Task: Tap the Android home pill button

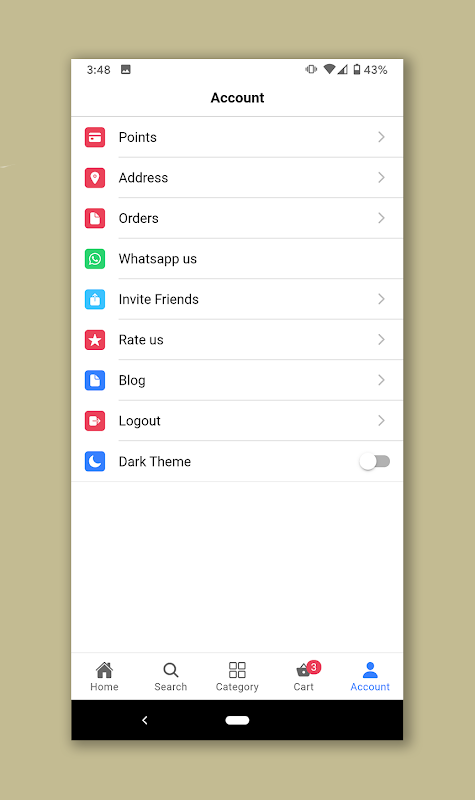Action: pyautogui.click(x=237, y=720)
